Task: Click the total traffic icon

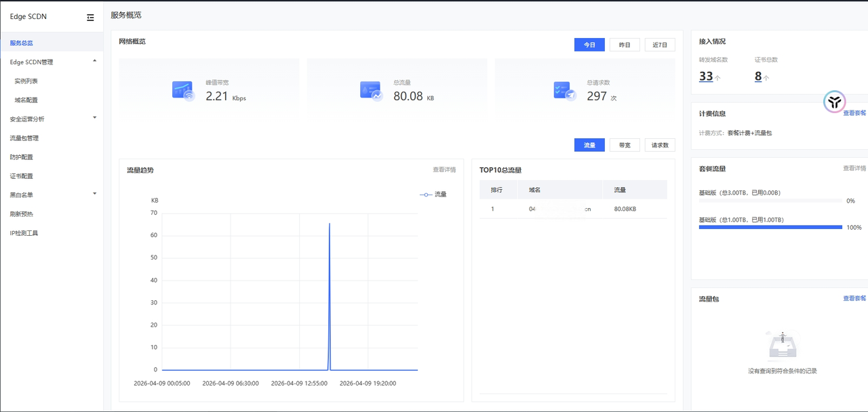Action: point(371,91)
